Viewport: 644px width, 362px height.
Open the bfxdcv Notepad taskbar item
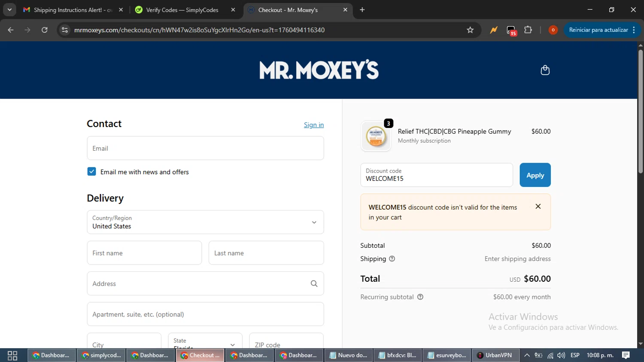pyautogui.click(x=398, y=355)
